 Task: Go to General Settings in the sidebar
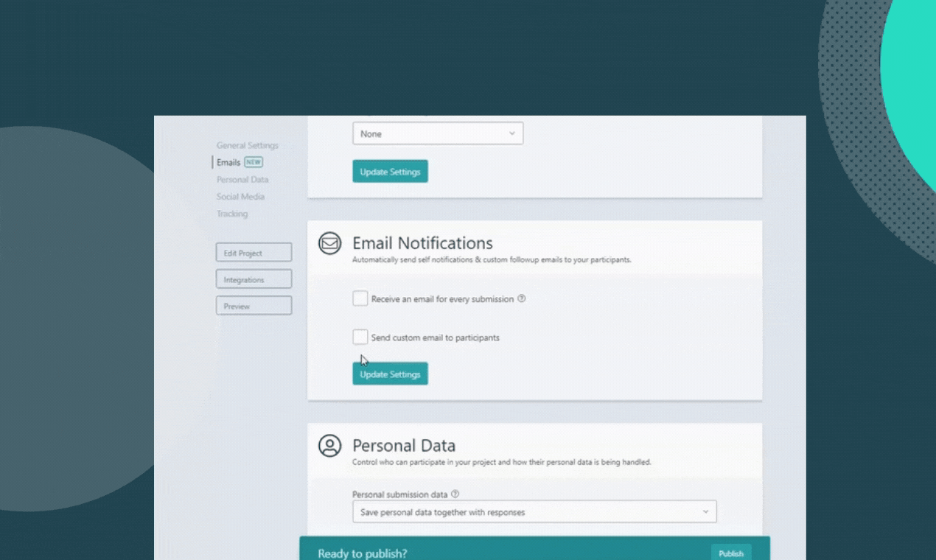point(248,145)
